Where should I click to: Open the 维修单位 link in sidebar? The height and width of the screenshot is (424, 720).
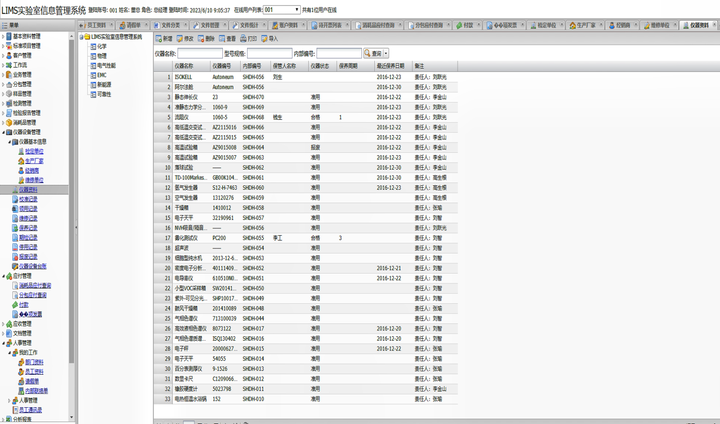34,180
